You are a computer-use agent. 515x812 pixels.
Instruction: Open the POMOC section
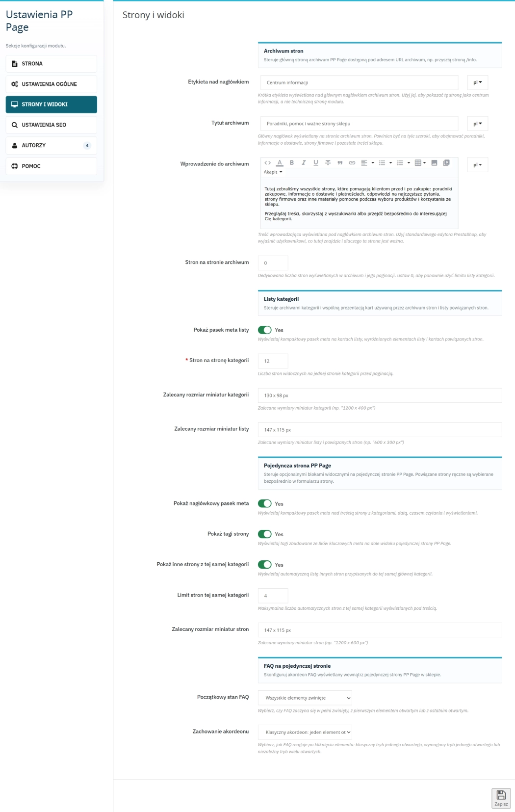pos(51,166)
